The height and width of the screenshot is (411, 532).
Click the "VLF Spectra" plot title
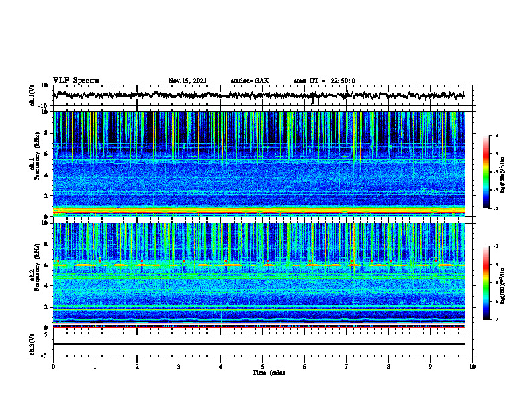[76, 81]
